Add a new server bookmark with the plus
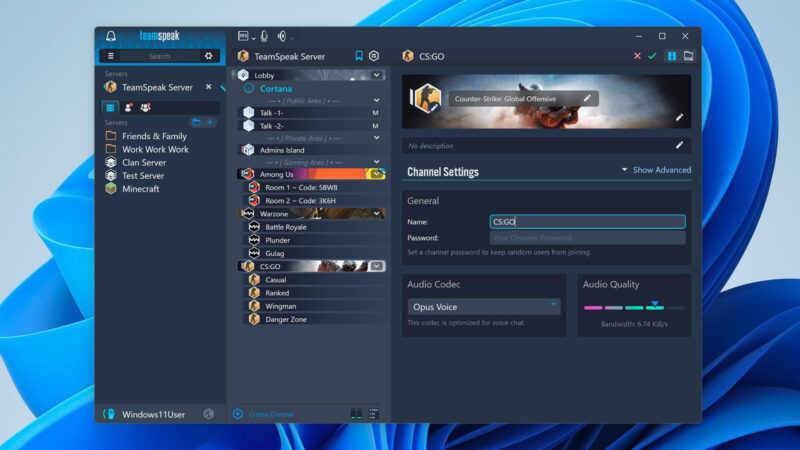The width and height of the screenshot is (800, 450). coord(210,122)
